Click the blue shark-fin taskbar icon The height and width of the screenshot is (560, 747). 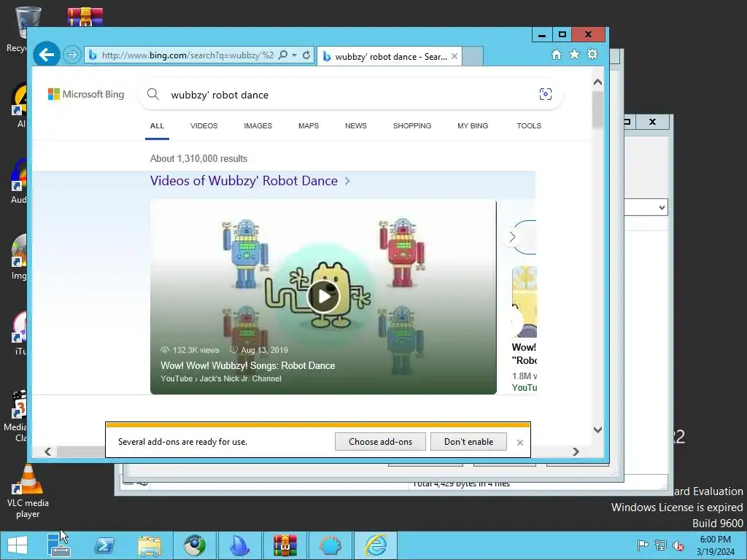239,545
